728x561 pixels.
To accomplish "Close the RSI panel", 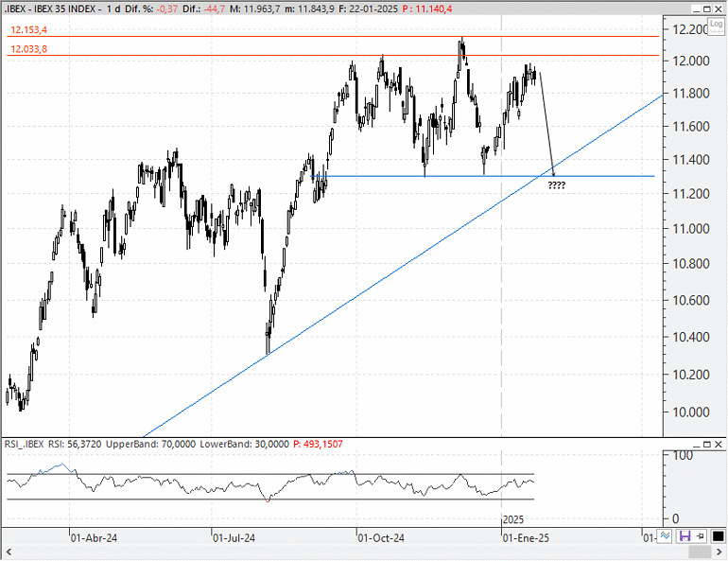I will click(x=719, y=445).
